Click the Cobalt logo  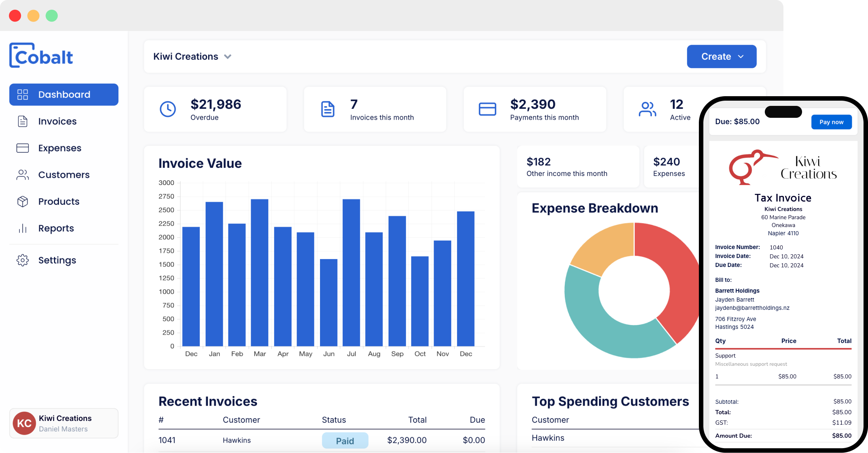(x=41, y=56)
